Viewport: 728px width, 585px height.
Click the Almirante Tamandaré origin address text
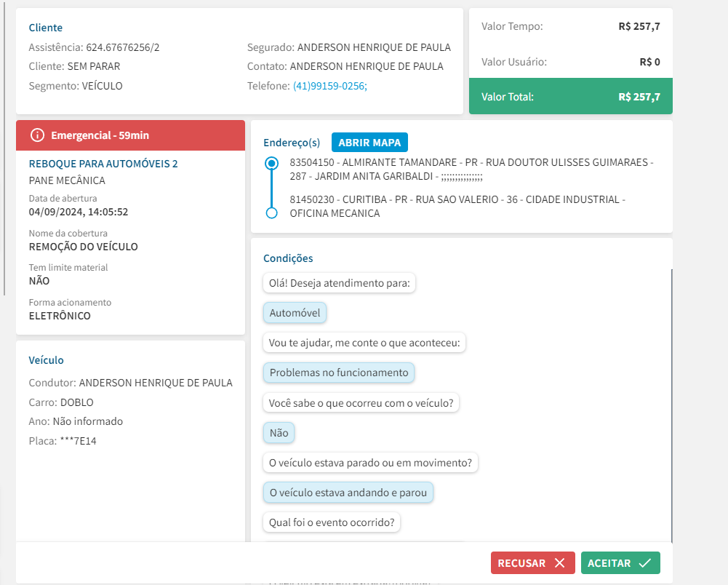coord(471,169)
